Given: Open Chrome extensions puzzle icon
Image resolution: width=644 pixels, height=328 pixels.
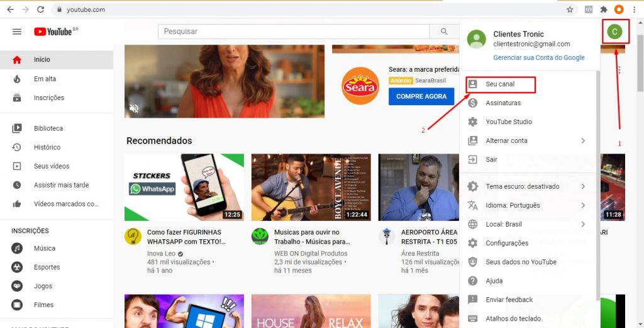Looking at the screenshot, I should [604, 9].
